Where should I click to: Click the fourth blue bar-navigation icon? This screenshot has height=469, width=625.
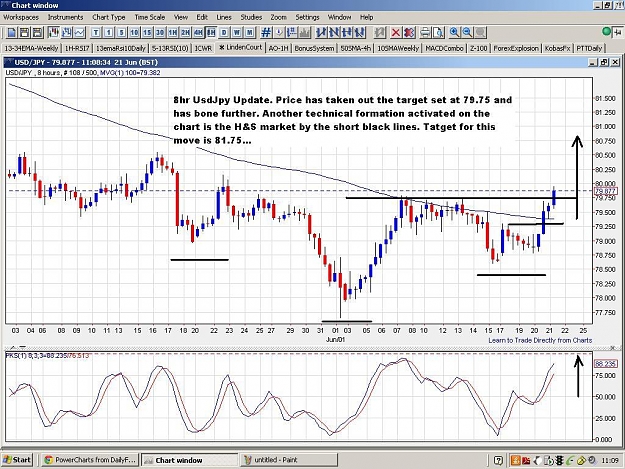pyautogui.click(x=360, y=32)
